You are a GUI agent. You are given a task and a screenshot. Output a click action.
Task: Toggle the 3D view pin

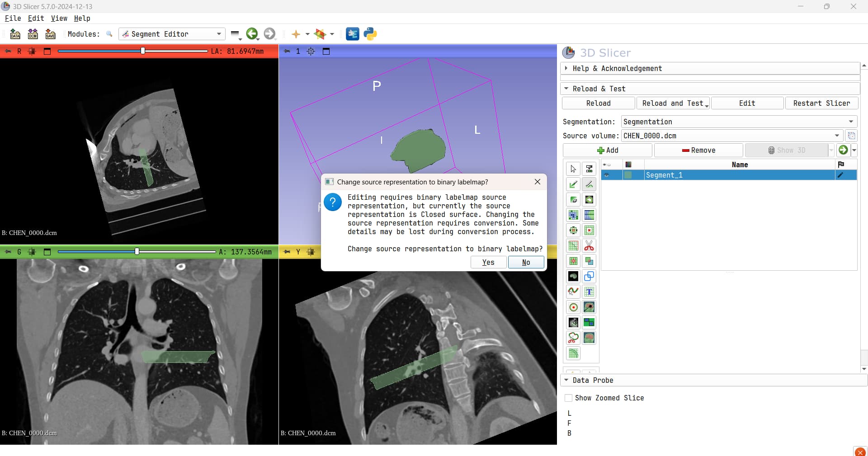point(287,52)
